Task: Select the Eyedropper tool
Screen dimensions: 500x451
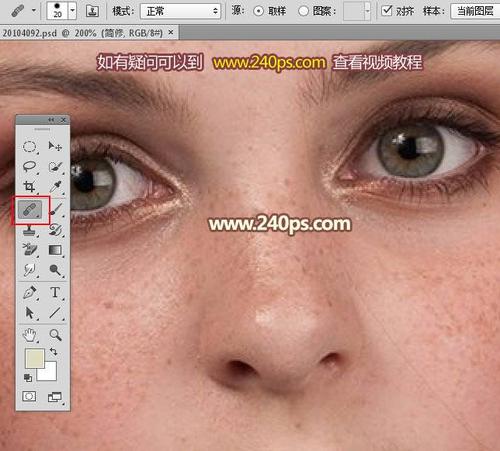Action: (56, 187)
